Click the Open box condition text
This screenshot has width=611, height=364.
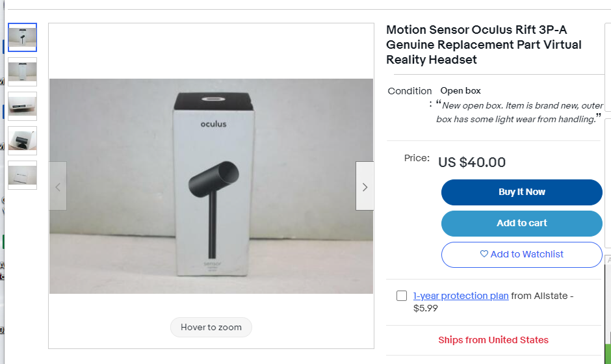tap(460, 90)
